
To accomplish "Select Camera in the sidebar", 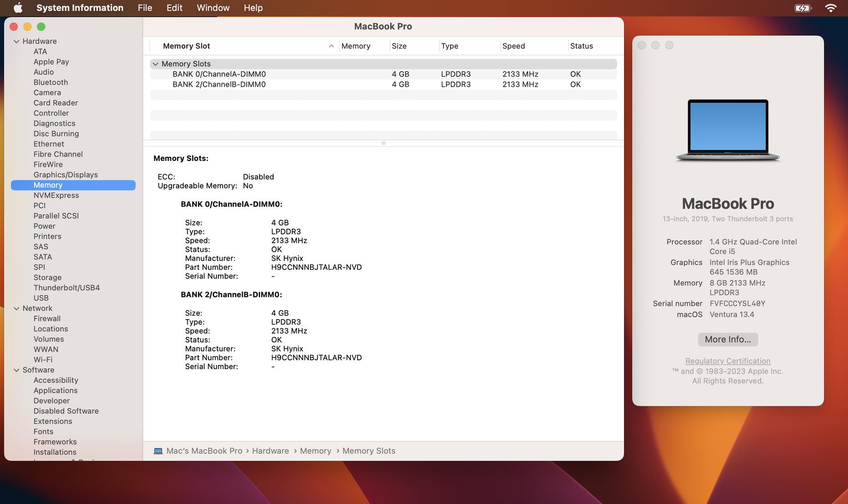I will tap(47, 92).
